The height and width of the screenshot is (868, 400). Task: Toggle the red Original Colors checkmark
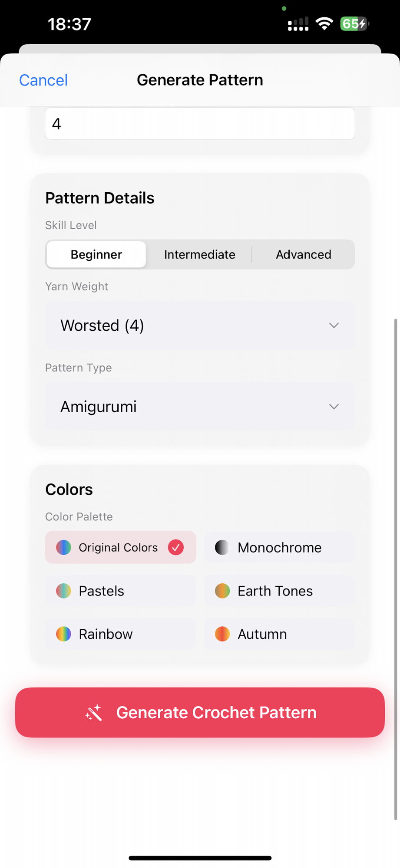(x=176, y=547)
